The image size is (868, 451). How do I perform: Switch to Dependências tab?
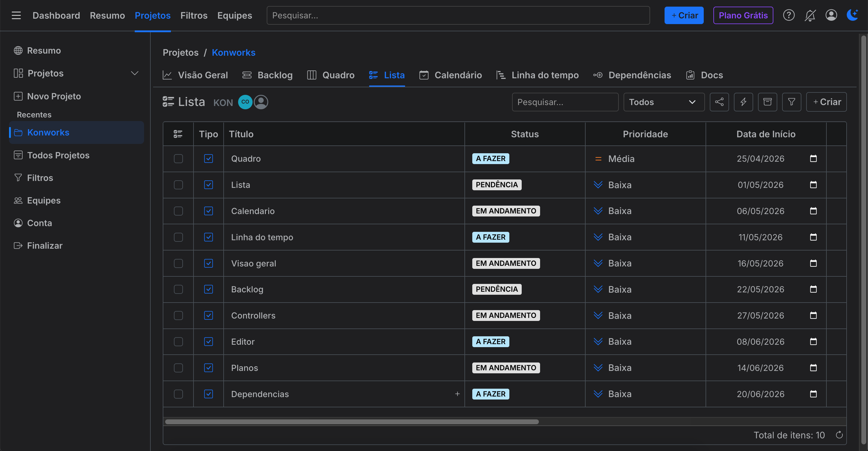632,75
